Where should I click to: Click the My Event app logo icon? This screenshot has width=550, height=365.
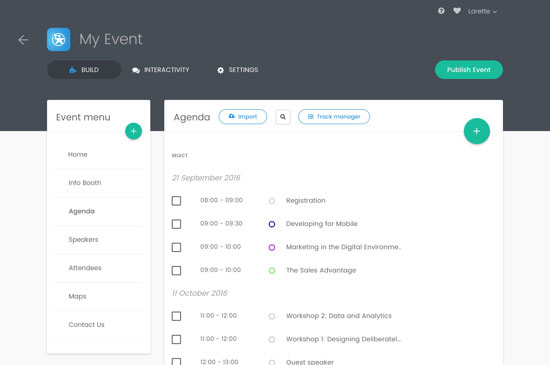tap(59, 40)
